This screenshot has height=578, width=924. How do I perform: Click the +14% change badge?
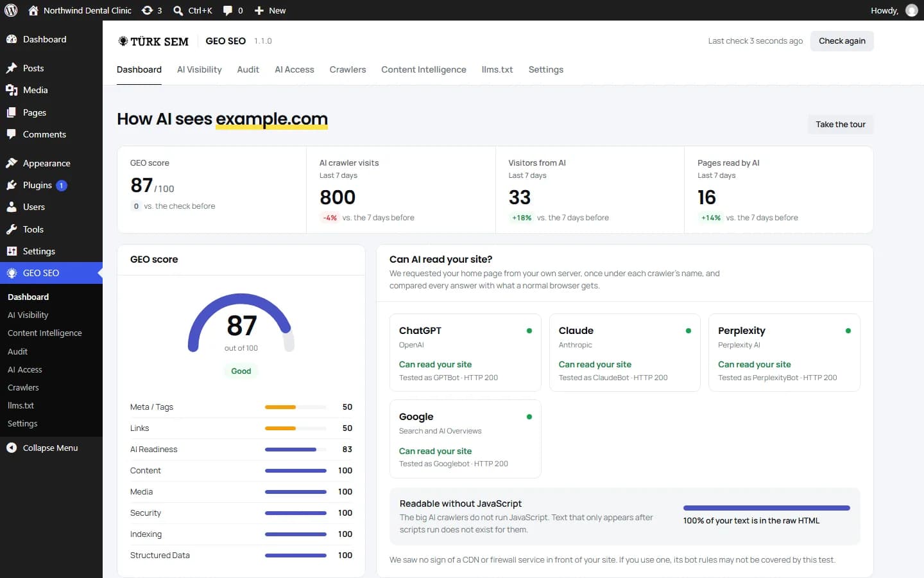pos(711,218)
